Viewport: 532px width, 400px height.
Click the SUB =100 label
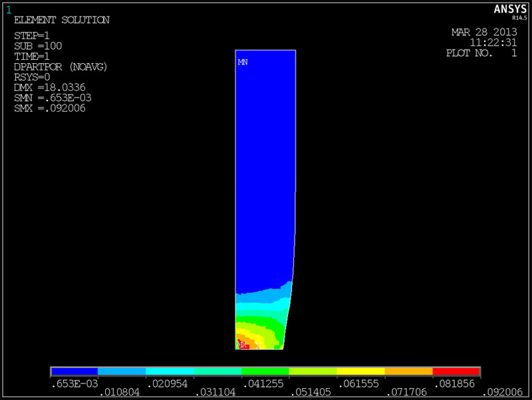coord(38,46)
